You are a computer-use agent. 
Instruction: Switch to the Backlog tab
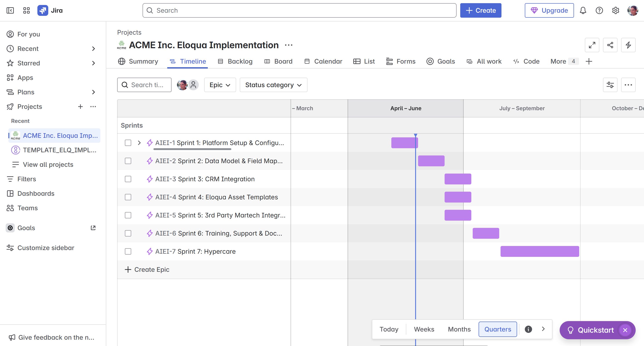[235, 61]
